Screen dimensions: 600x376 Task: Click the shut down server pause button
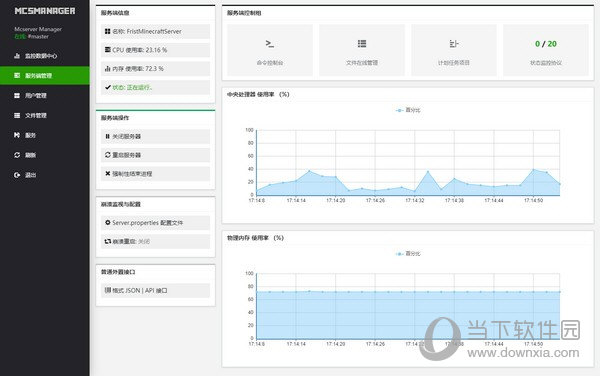(155, 137)
